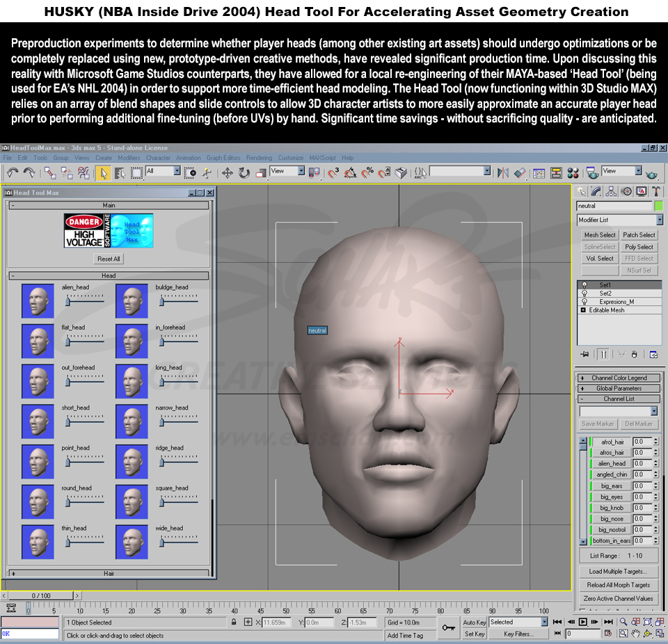Expand the Channel Color Legend rollout
This screenshot has height=644, width=668.
(619, 378)
